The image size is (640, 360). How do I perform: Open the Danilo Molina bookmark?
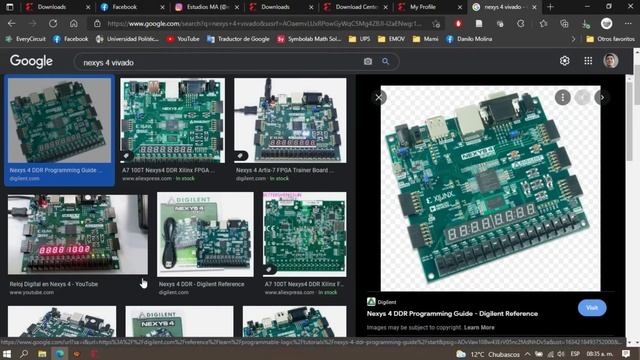(469, 39)
